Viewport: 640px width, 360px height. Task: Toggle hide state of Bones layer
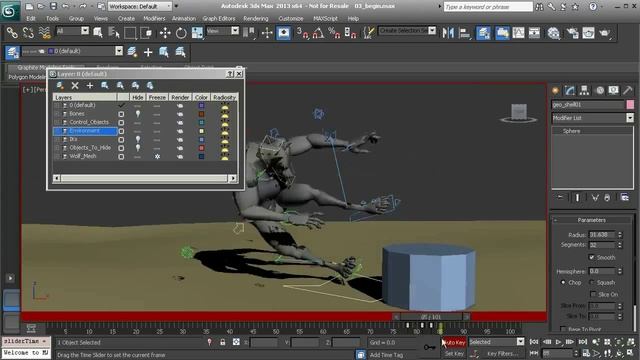(138, 114)
